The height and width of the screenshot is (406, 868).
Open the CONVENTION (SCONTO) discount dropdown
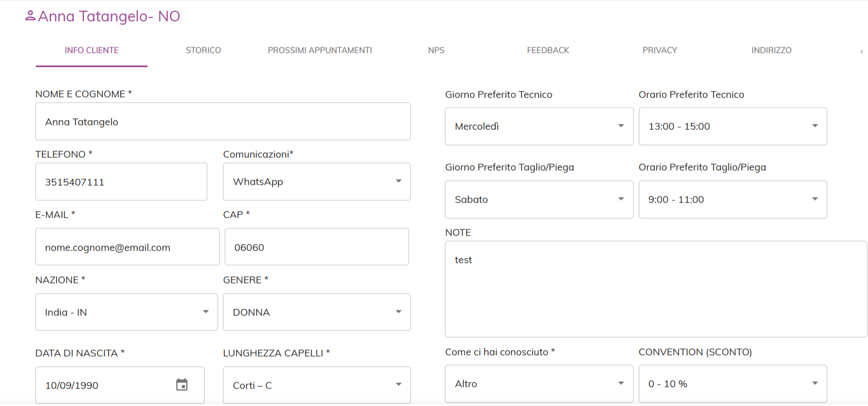[x=732, y=384]
